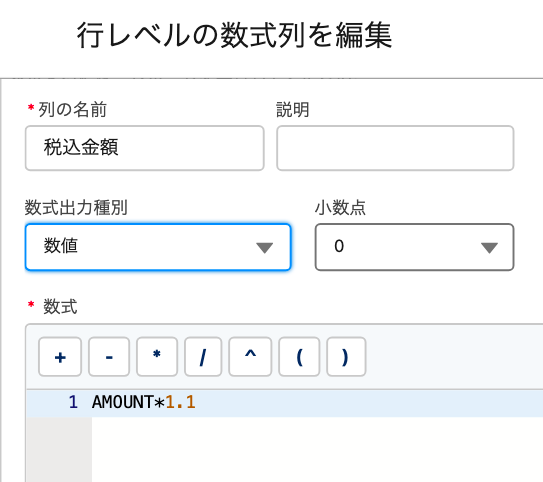
Task: Open the 小数点 dropdown showing 0
Action: (415, 247)
